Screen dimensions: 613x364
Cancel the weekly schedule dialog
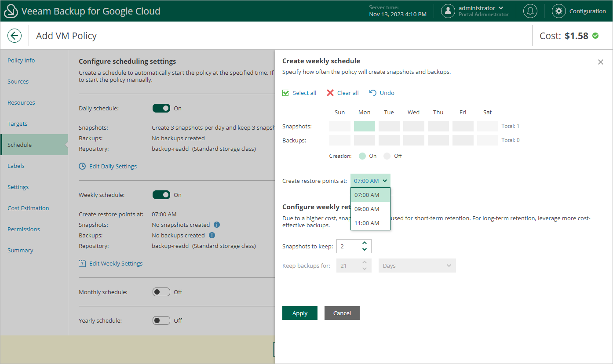[x=342, y=313]
